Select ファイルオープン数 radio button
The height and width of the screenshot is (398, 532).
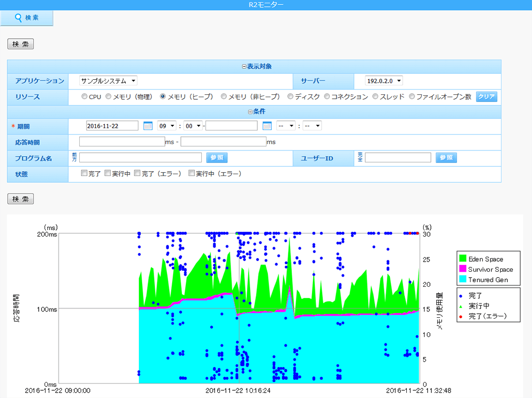click(x=412, y=96)
